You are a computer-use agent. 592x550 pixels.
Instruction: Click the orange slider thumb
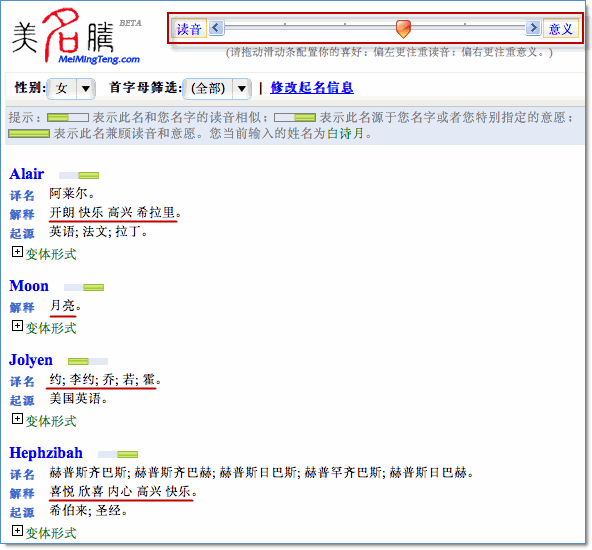point(403,29)
